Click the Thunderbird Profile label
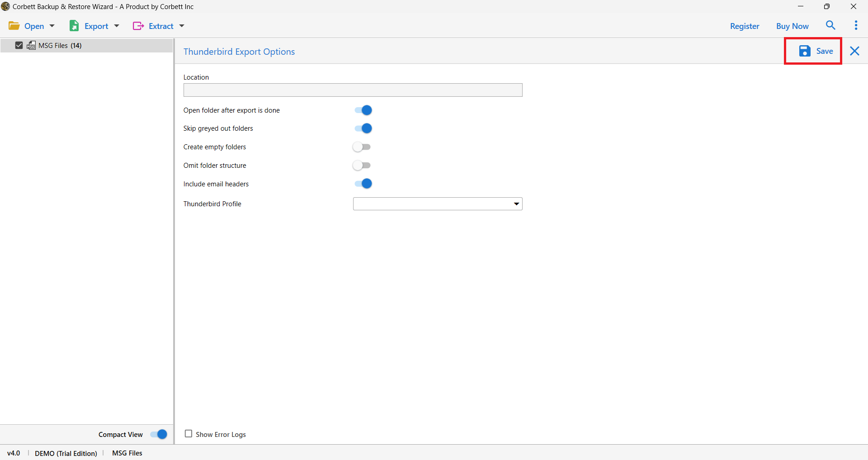This screenshot has width=868, height=460. (212, 204)
